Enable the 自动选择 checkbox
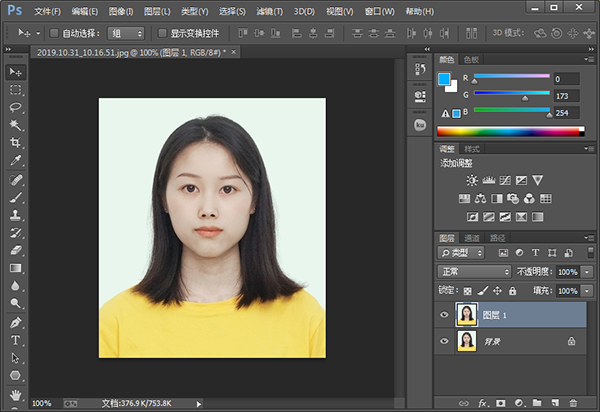The height and width of the screenshot is (412, 600). [54, 33]
